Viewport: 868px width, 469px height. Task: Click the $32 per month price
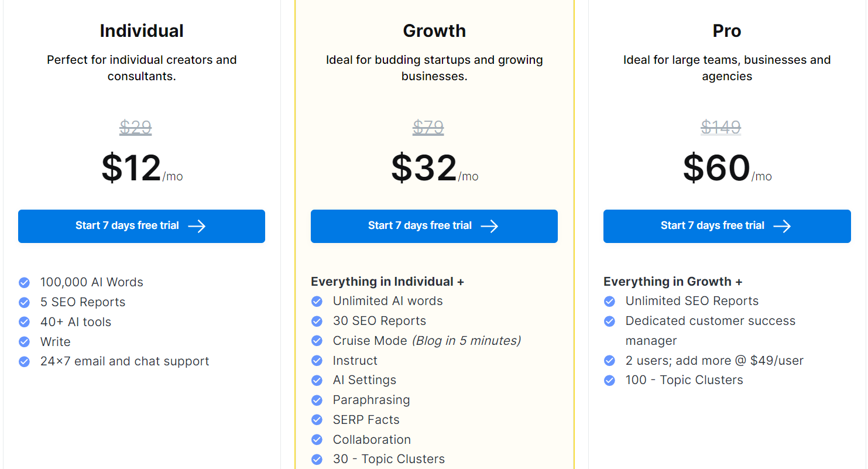[x=434, y=168]
